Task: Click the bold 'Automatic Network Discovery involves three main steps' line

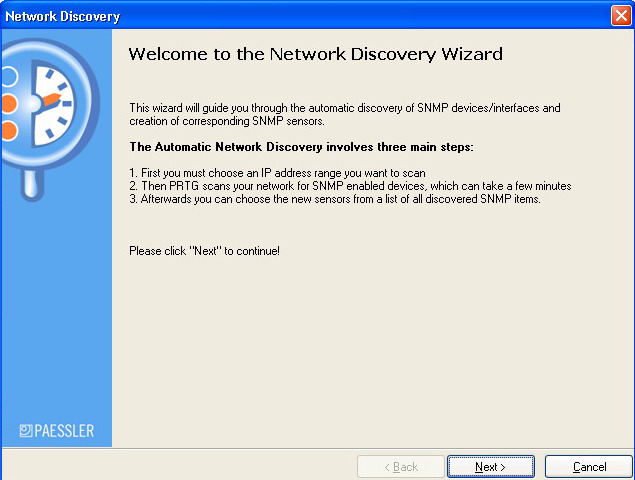Action: [x=301, y=147]
